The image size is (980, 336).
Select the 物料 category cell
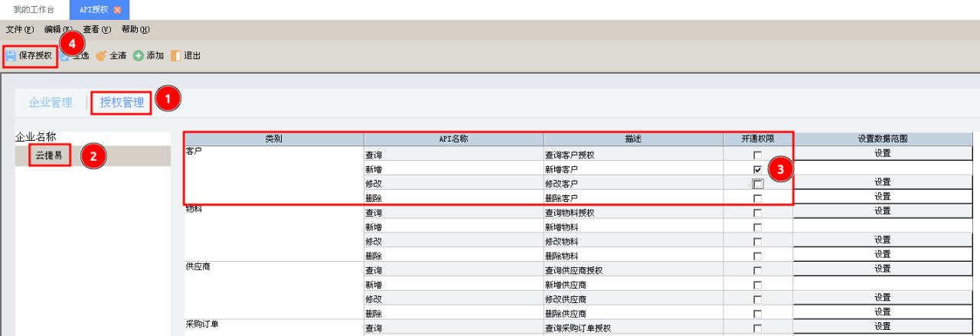[x=274, y=233]
